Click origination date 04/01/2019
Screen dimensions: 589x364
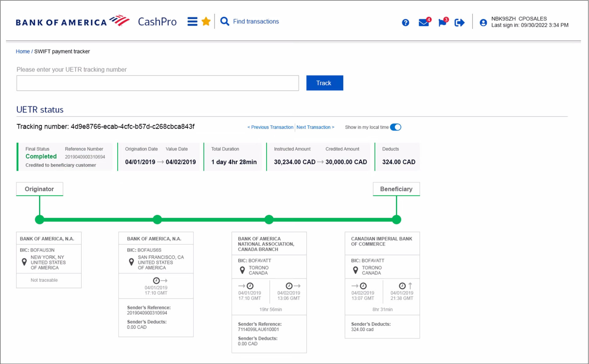[140, 162]
